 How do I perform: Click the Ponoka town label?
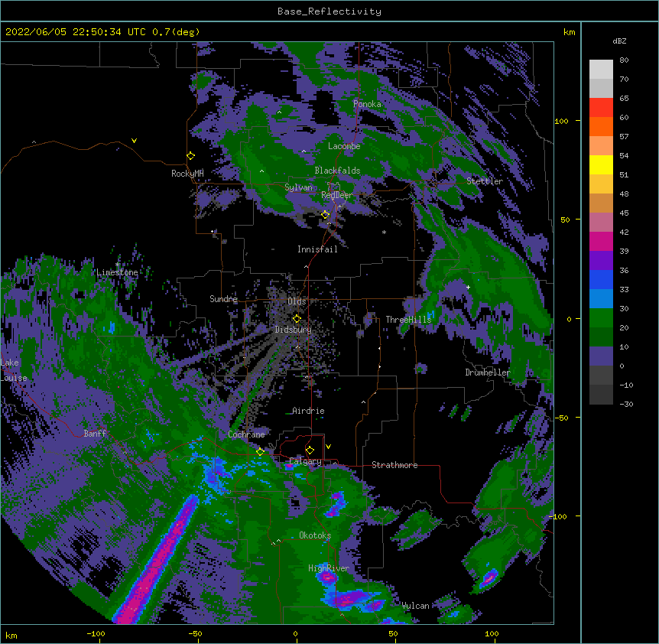click(x=367, y=104)
